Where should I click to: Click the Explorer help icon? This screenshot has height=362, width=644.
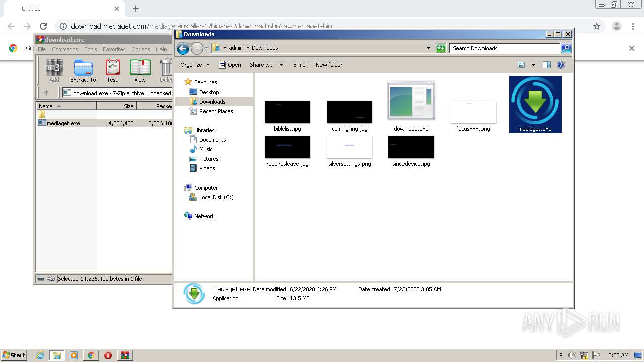(561, 65)
